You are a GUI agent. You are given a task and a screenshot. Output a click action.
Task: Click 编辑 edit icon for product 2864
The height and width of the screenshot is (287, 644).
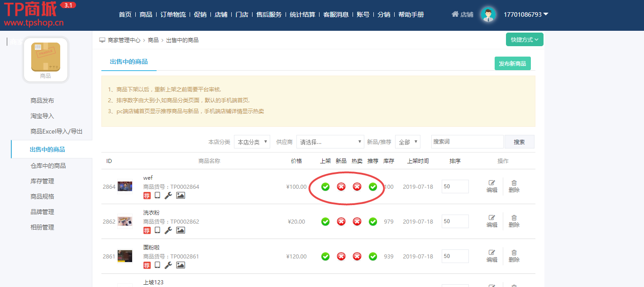coord(492,186)
